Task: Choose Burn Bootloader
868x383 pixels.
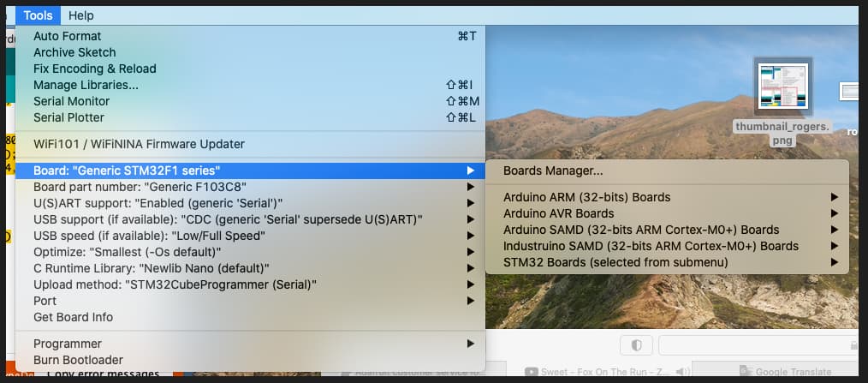Action: [250, 360]
